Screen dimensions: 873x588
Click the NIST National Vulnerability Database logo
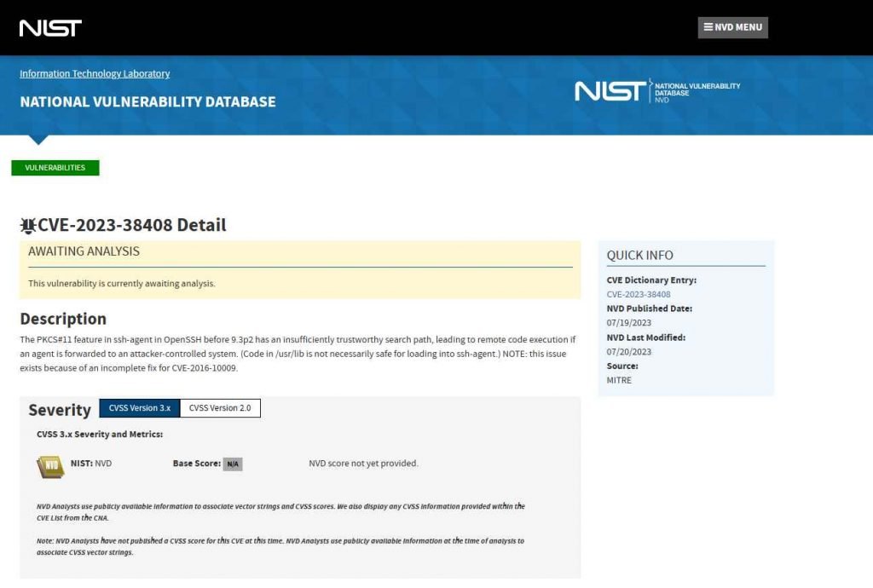pyautogui.click(x=657, y=91)
